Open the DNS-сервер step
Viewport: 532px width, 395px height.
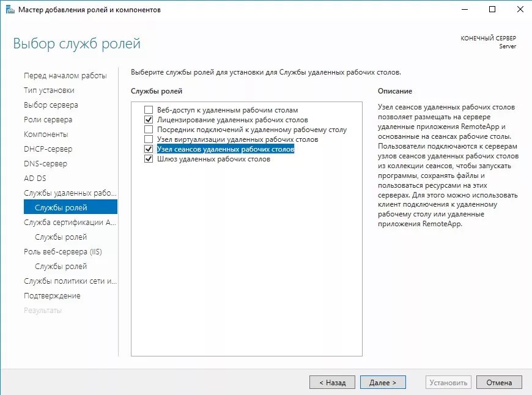pyautogui.click(x=45, y=164)
